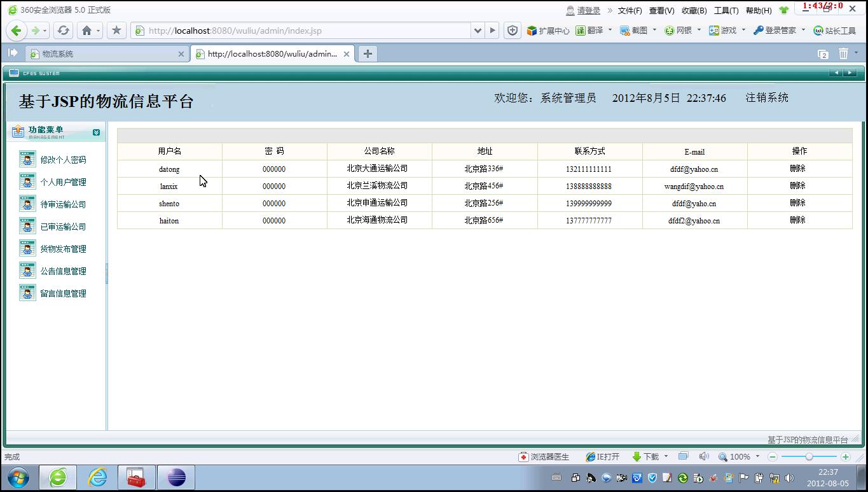The height and width of the screenshot is (492, 868).
Task: Open the 游戏 games tool
Action: tap(723, 31)
